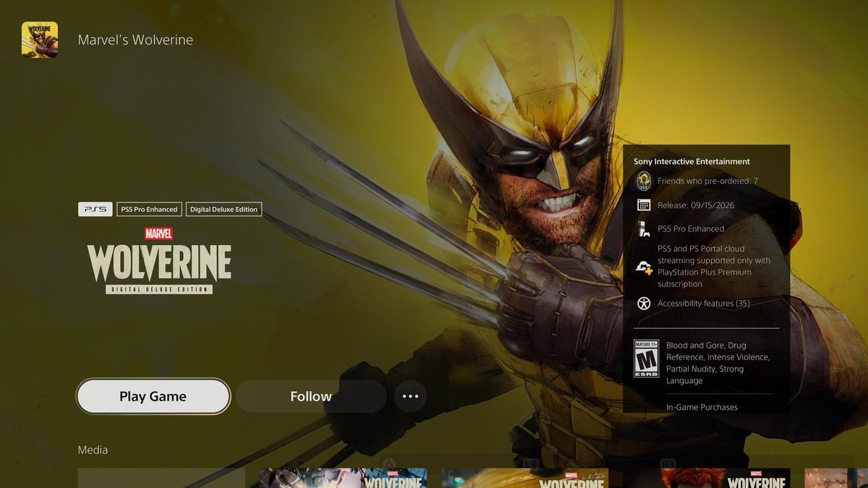This screenshot has width=868, height=488.
Task: Follow Marvel's Wolverine
Action: click(x=311, y=396)
